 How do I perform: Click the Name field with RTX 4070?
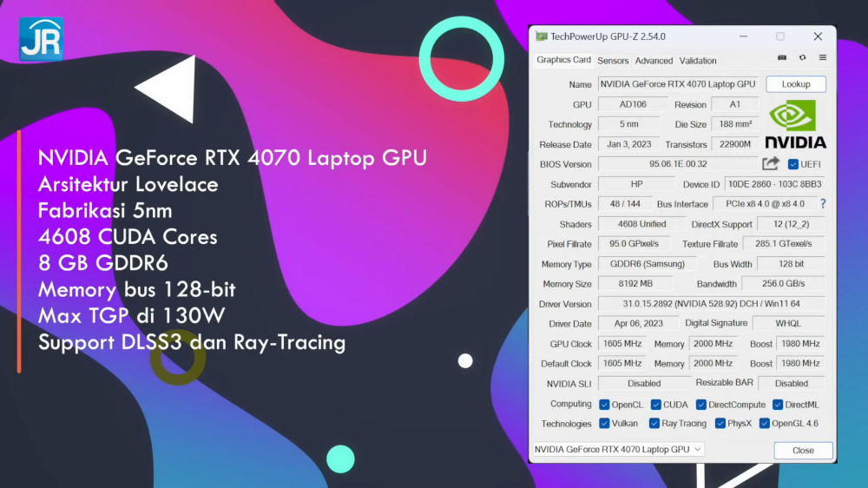678,84
